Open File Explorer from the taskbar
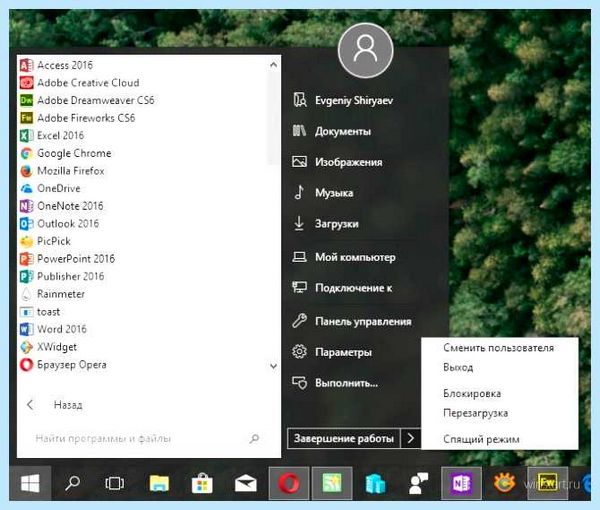 pyautogui.click(x=159, y=483)
